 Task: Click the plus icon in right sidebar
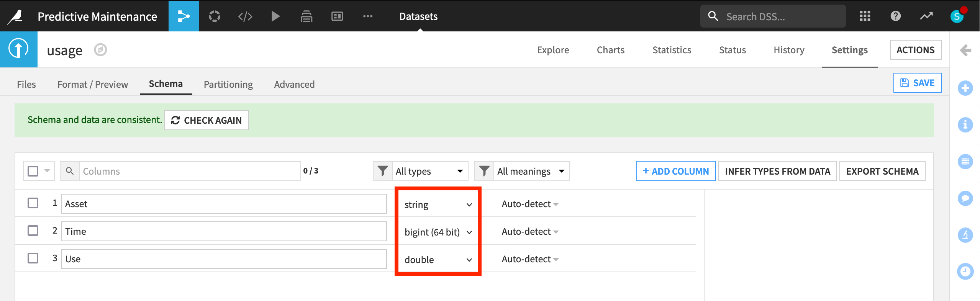tap(965, 88)
